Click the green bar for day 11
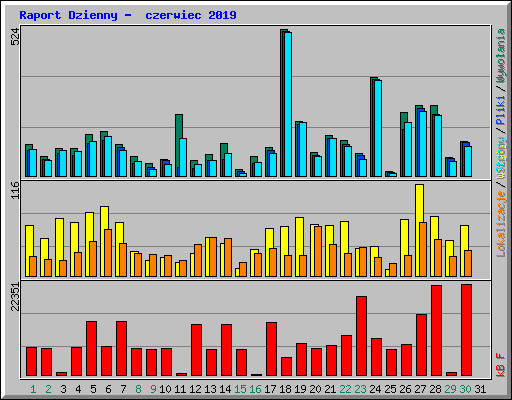The height and width of the screenshot is (400, 512). tap(178, 145)
